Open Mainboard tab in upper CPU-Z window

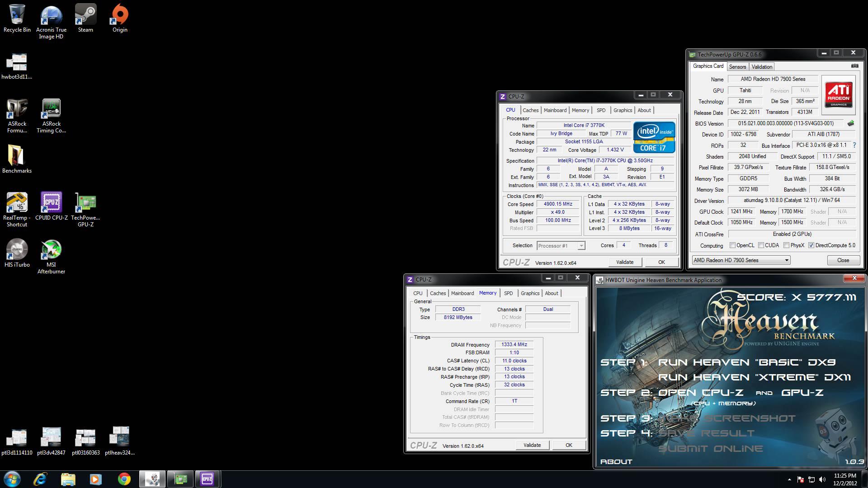(x=555, y=110)
